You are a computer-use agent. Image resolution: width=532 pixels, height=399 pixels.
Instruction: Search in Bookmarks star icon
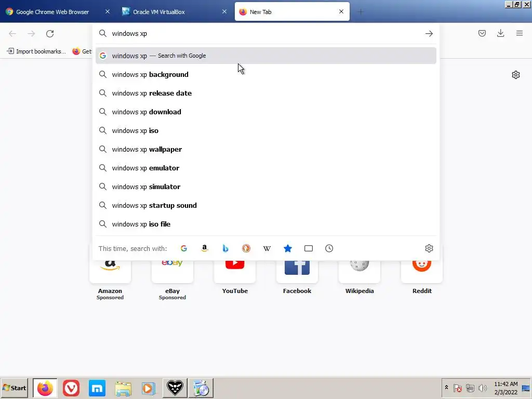(x=288, y=248)
